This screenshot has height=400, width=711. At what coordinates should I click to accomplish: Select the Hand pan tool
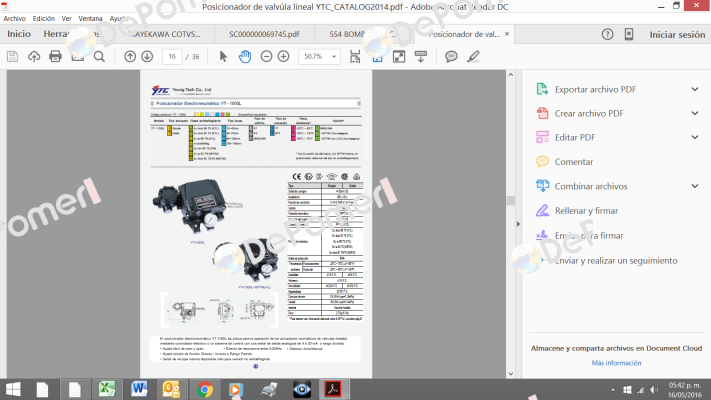245,56
